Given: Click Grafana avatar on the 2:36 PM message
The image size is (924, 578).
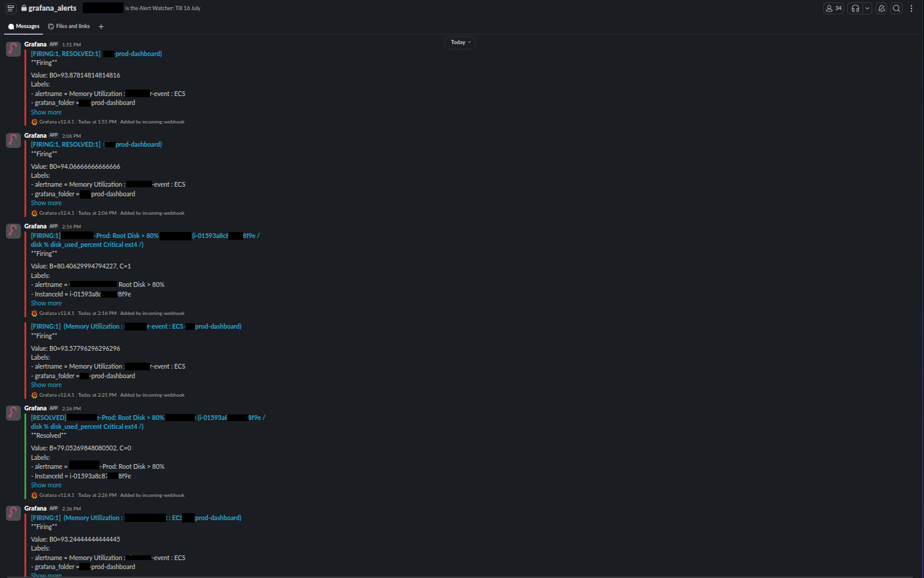Looking at the screenshot, I should (x=13, y=513).
